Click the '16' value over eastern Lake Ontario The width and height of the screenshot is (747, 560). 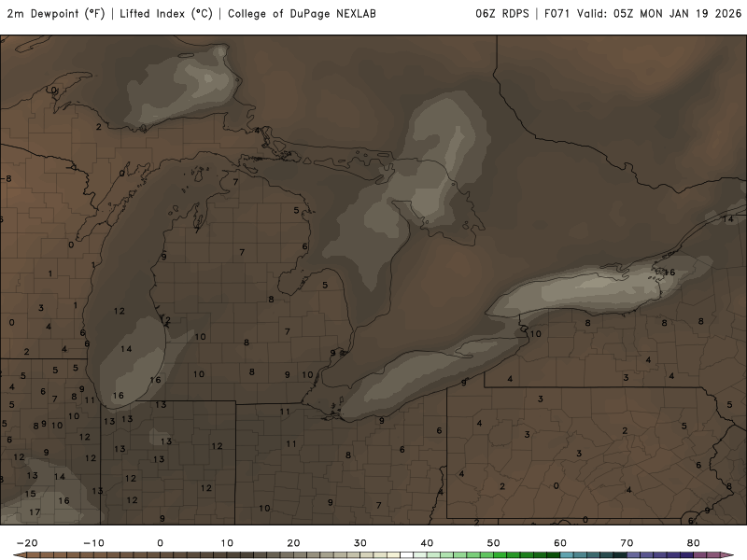tap(669, 273)
